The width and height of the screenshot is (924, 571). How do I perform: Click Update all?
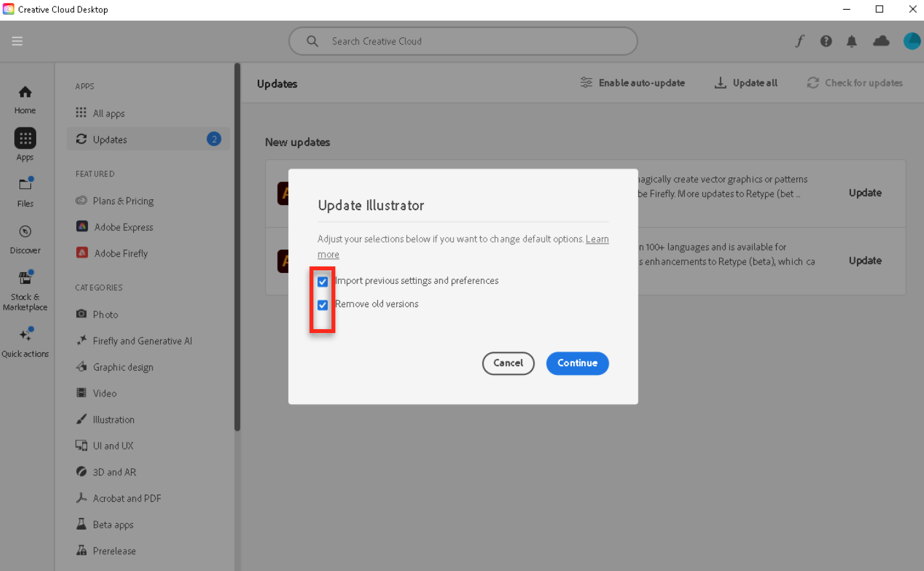pyautogui.click(x=746, y=83)
